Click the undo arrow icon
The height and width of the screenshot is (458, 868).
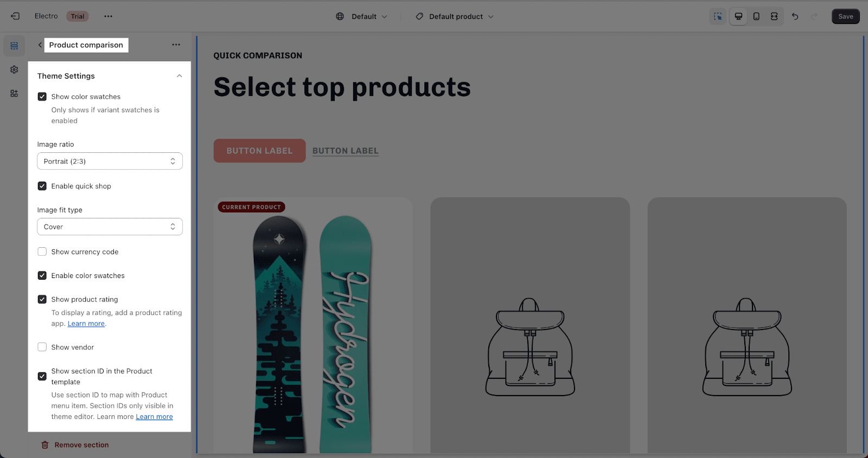point(795,16)
